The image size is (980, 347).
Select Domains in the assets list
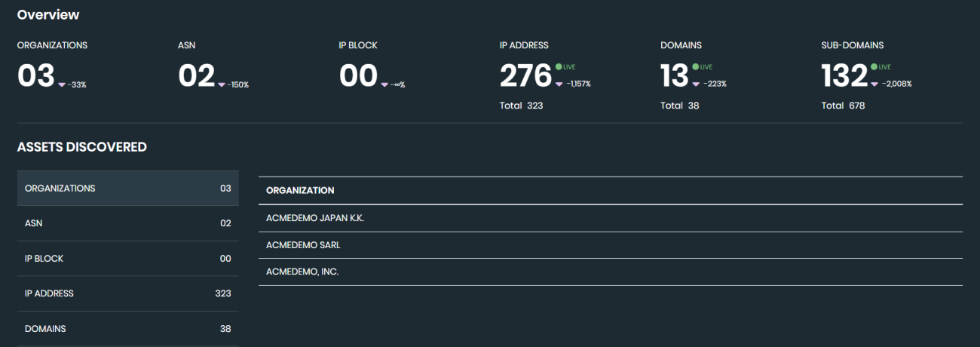pos(127,329)
